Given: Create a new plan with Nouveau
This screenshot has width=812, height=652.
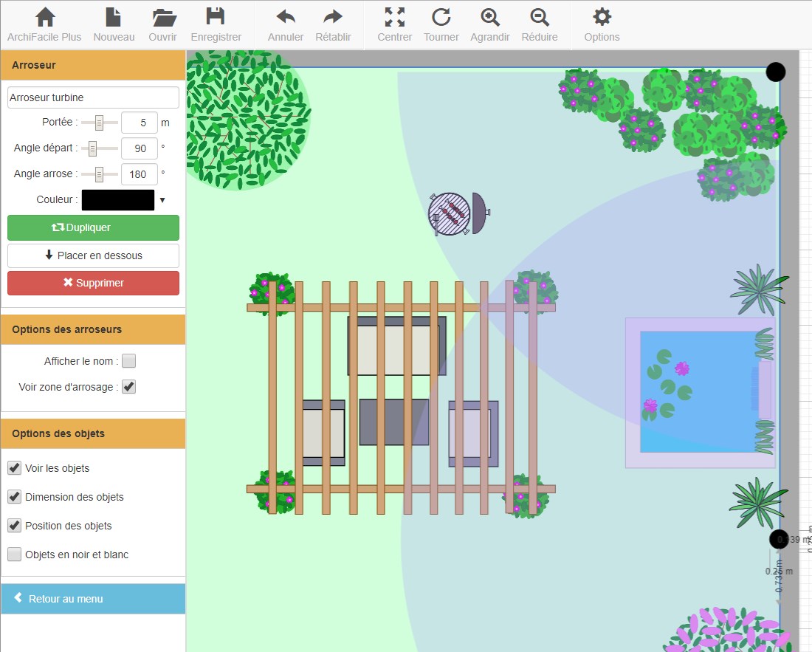Looking at the screenshot, I should point(114,18).
